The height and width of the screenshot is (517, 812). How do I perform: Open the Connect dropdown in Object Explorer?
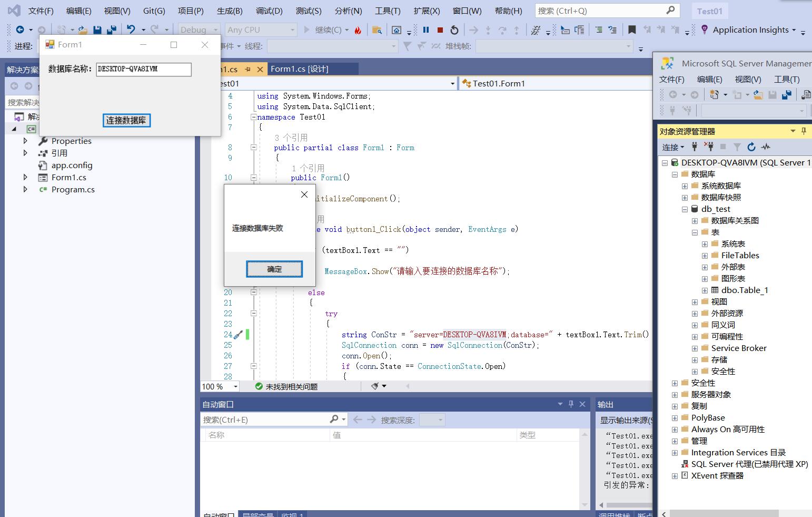674,147
